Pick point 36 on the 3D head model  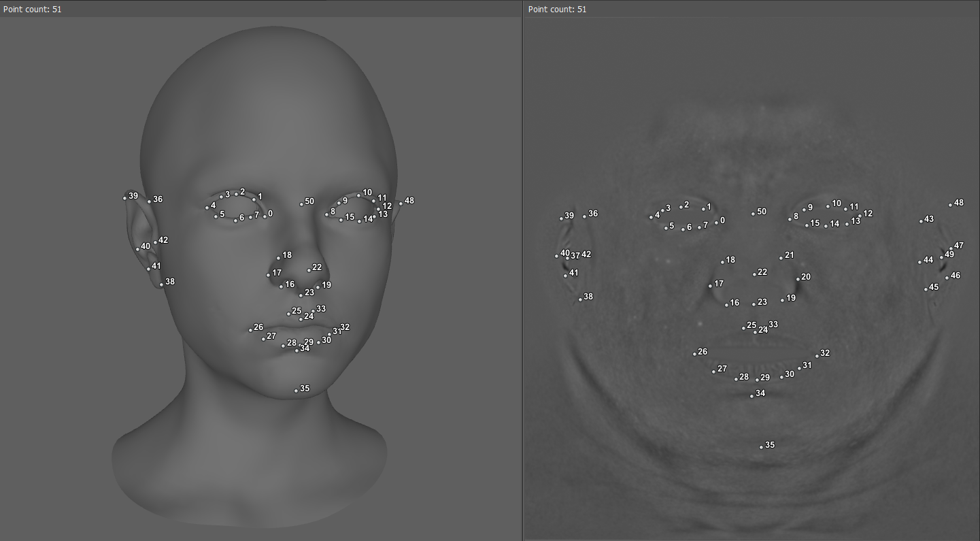pyautogui.click(x=149, y=201)
